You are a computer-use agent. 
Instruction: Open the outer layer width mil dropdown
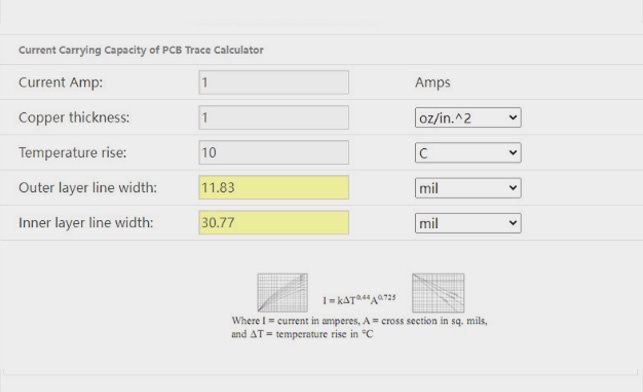468,188
